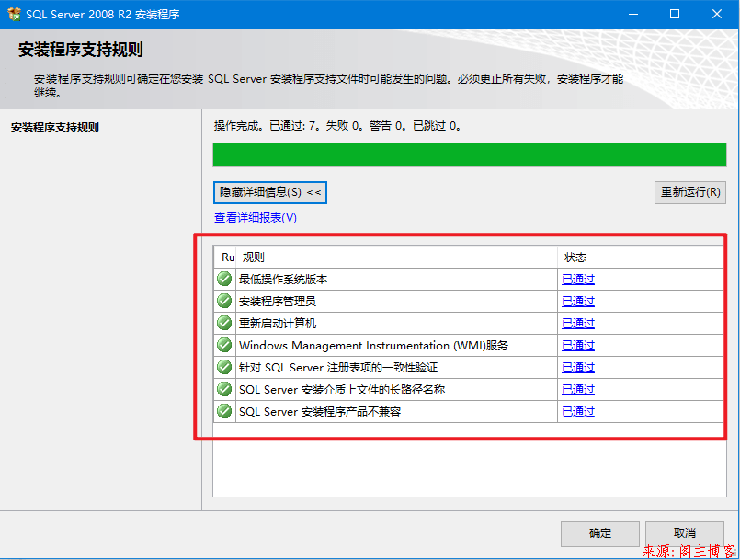Select the 最低操作系统版本 rule text
740x560 pixels.
(x=283, y=279)
